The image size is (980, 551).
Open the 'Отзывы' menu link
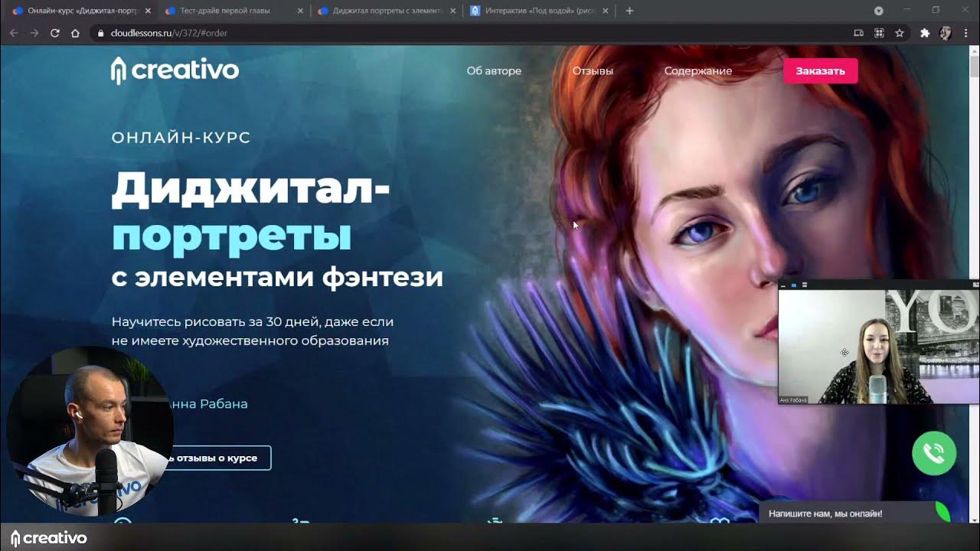coord(593,70)
